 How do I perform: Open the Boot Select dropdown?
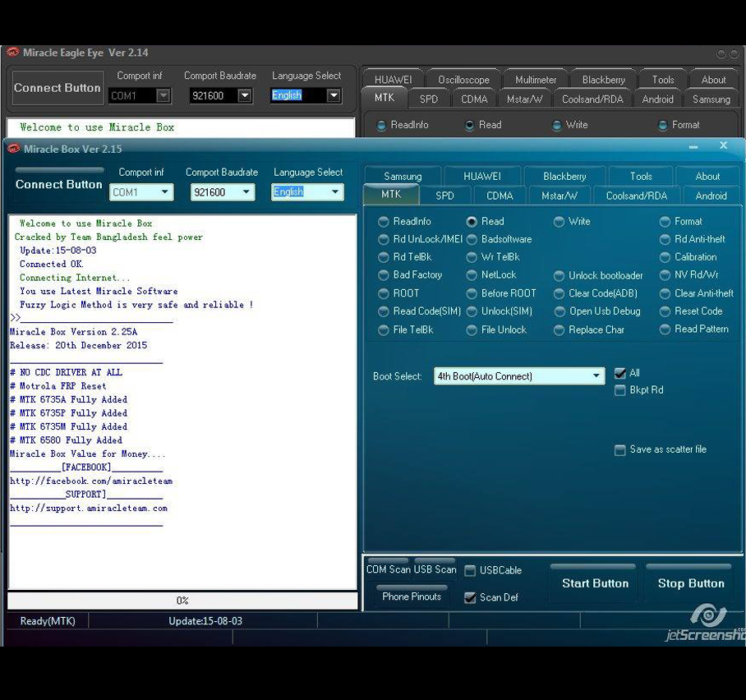point(597,375)
